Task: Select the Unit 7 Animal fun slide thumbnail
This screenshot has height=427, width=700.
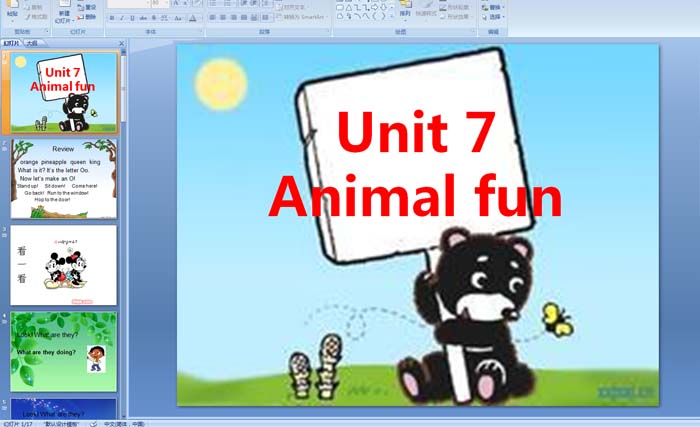Action: coord(63,92)
